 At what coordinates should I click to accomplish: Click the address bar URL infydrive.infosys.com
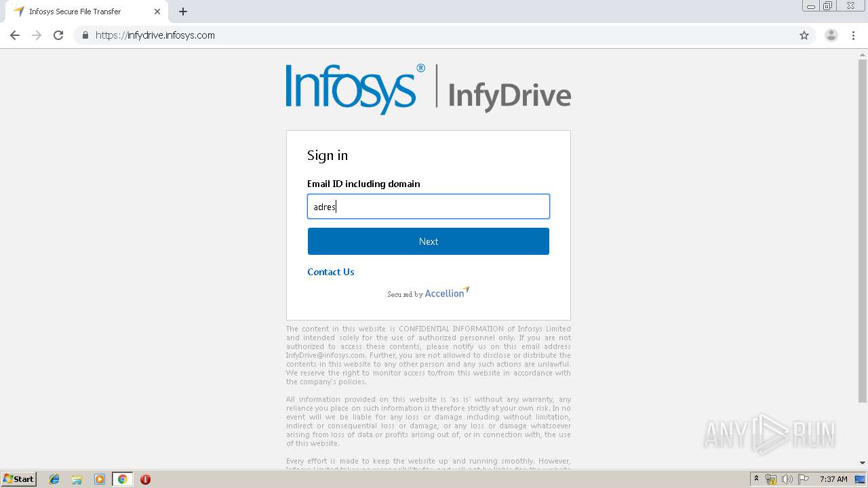155,35
